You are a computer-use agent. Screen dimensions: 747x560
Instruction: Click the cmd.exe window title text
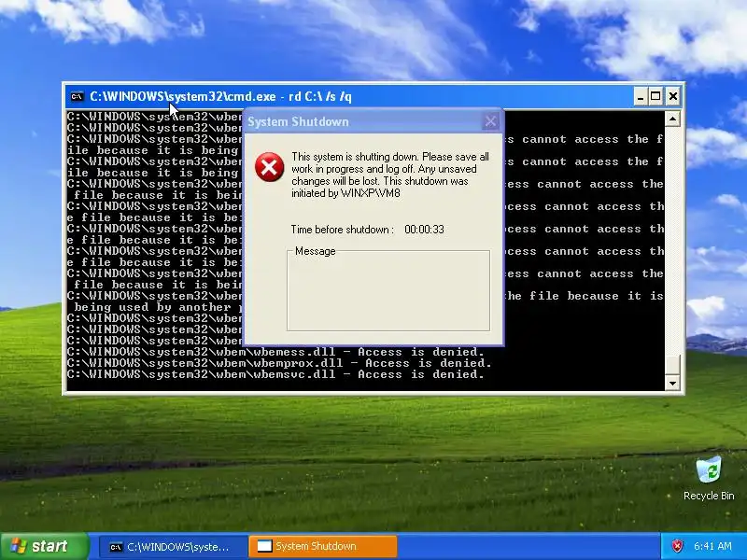(220, 97)
